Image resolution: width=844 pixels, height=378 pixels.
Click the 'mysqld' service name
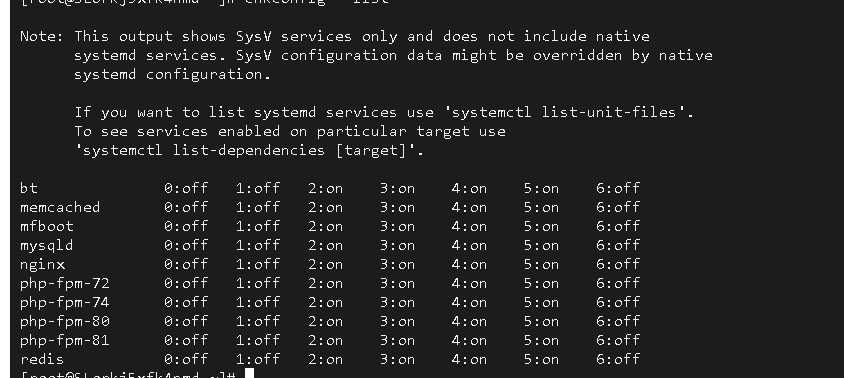(x=47, y=245)
